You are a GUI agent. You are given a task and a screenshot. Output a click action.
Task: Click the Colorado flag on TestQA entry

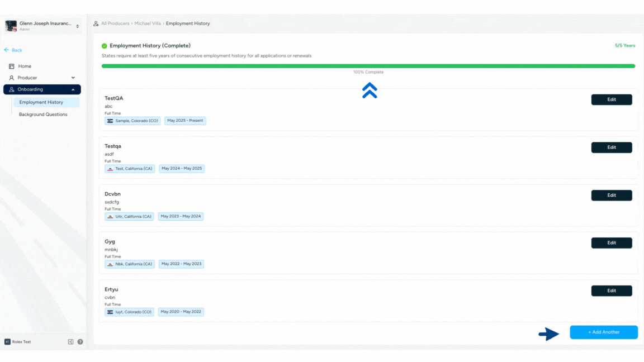pyautogui.click(x=110, y=121)
